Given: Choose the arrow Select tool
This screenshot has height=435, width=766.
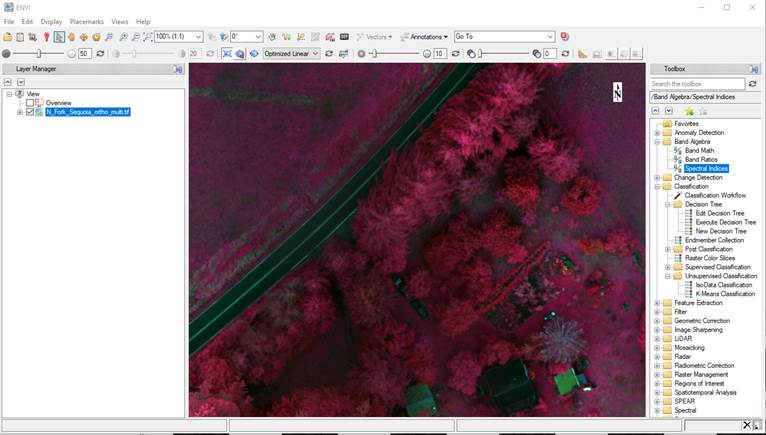Looking at the screenshot, I should [59, 37].
